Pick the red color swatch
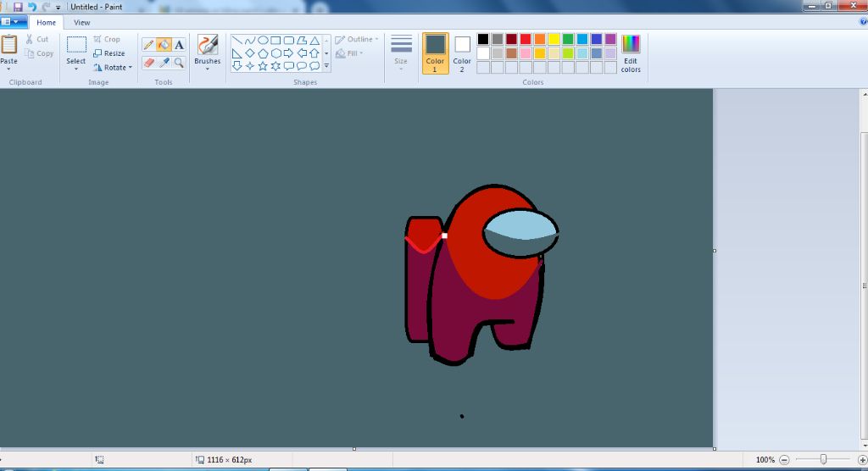 click(x=526, y=39)
